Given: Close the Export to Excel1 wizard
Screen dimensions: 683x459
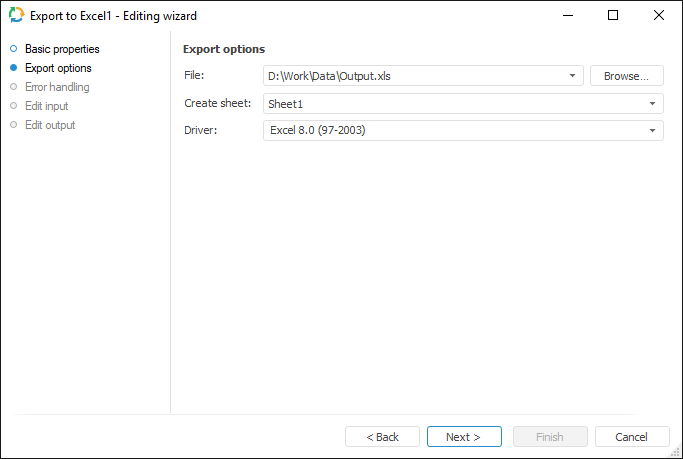Looking at the screenshot, I should tap(658, 16).
